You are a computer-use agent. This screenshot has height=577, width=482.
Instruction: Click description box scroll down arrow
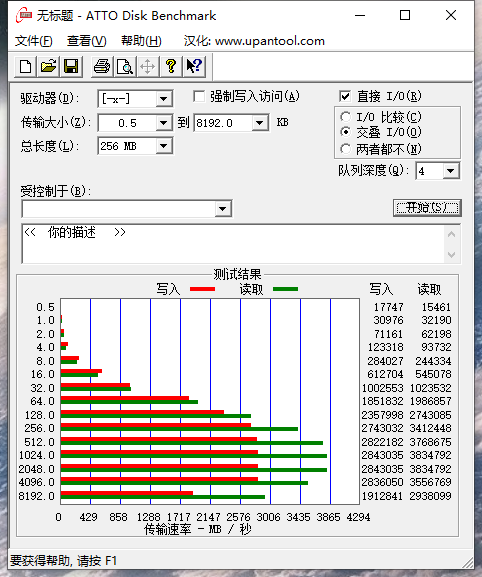[452, 254]
